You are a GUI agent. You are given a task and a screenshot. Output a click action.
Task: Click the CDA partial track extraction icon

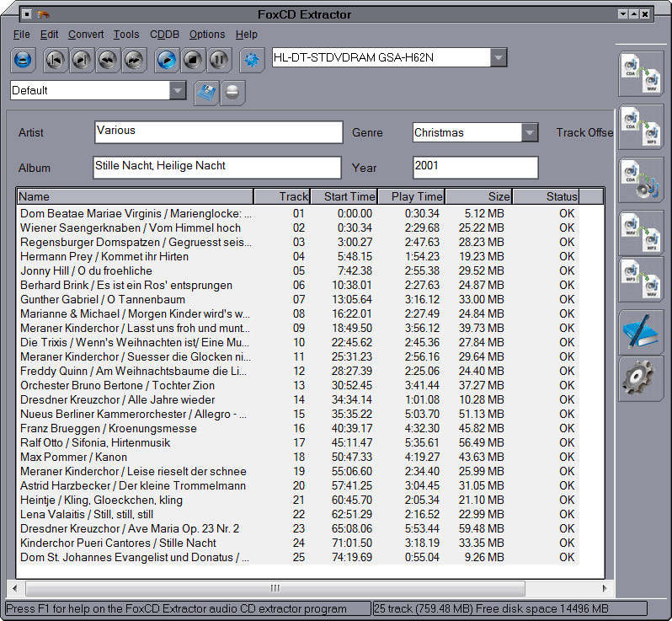(641, 180)
